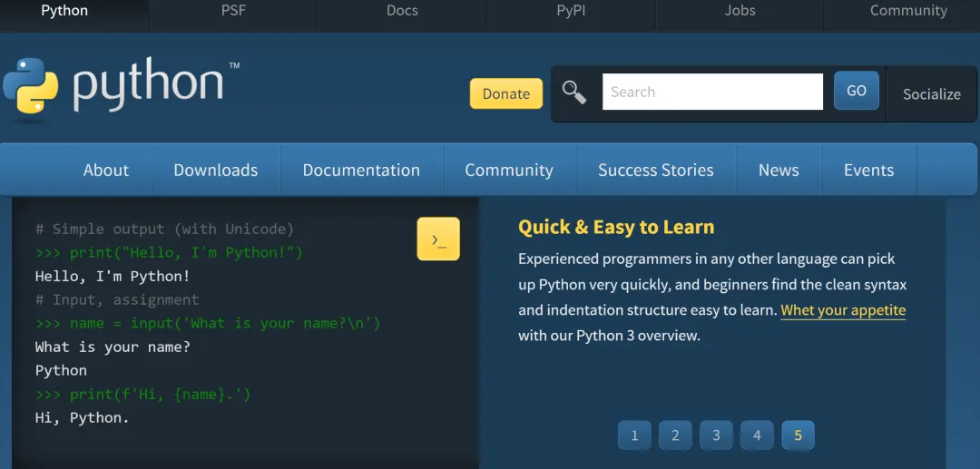
Task: Expand the Socialize menu
Action: (931, 93)
